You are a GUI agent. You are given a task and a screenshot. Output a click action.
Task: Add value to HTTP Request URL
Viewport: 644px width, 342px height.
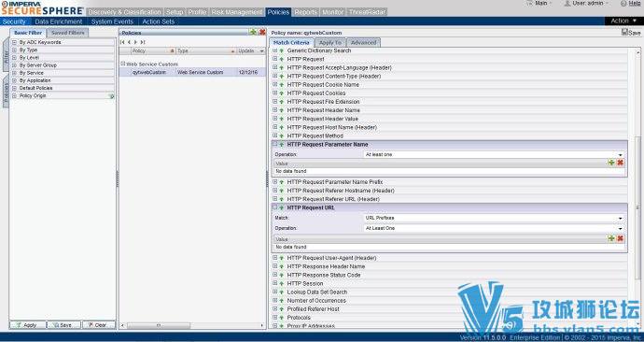point(611,238)
